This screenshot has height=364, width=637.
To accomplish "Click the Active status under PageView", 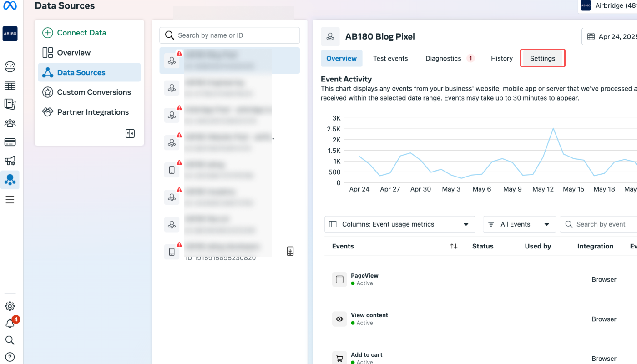I will [x=362, y=283].
